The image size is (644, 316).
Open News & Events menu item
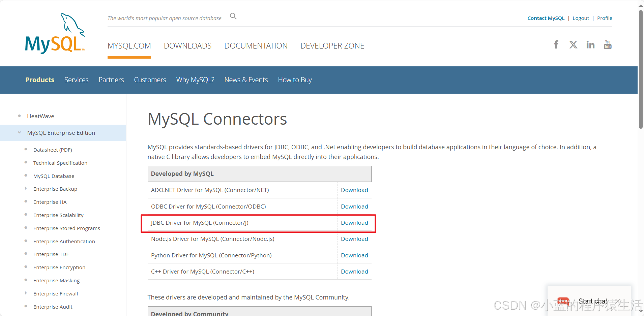[x=246, y=80]
